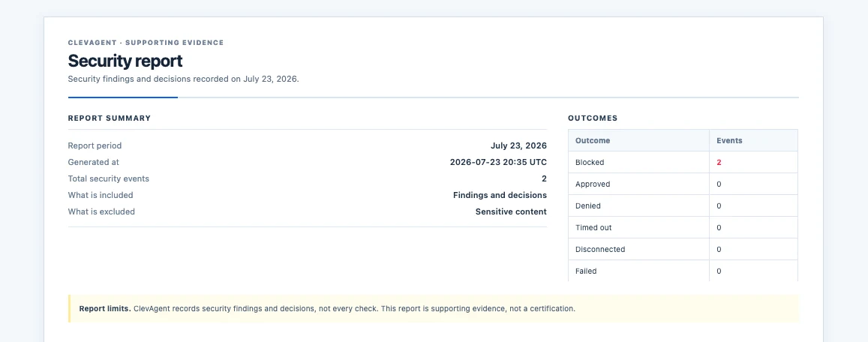
Task: Click the ClevAgent Supporting Evidence label
Action: point(146,43)
